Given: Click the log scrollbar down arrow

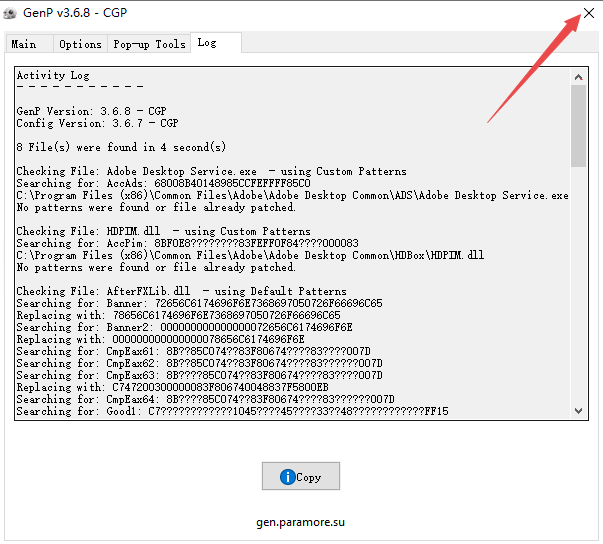Looking at the screenshot, I should pos(579,411).
